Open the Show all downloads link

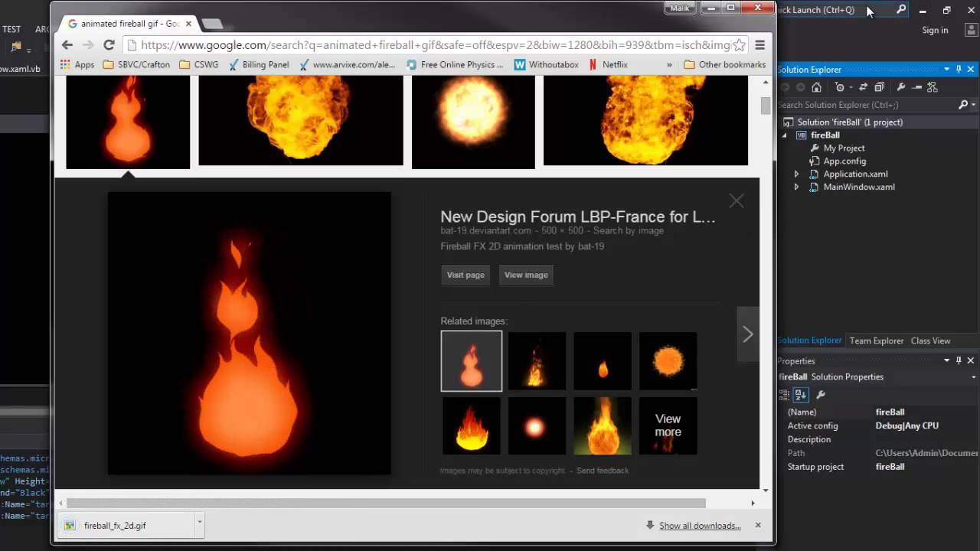(700, 526)
